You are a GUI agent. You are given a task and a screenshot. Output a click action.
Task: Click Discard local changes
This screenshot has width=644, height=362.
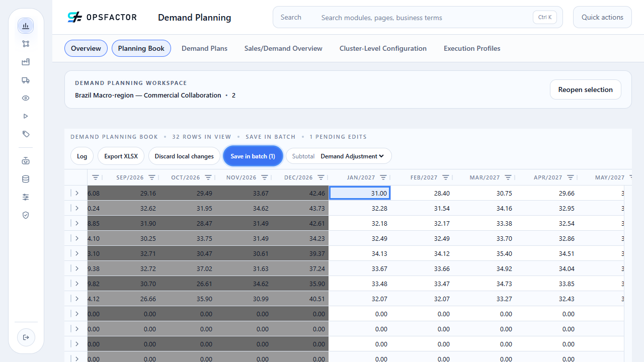pyautogui.click(x=184, y=156)
